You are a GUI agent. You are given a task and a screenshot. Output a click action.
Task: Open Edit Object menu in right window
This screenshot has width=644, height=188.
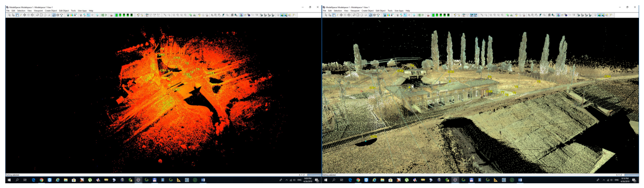click(380, 11)
